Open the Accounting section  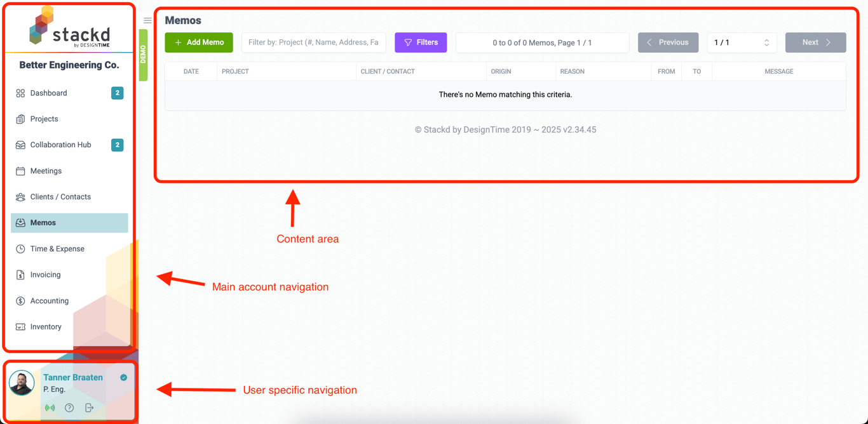[x=69, y=301]
